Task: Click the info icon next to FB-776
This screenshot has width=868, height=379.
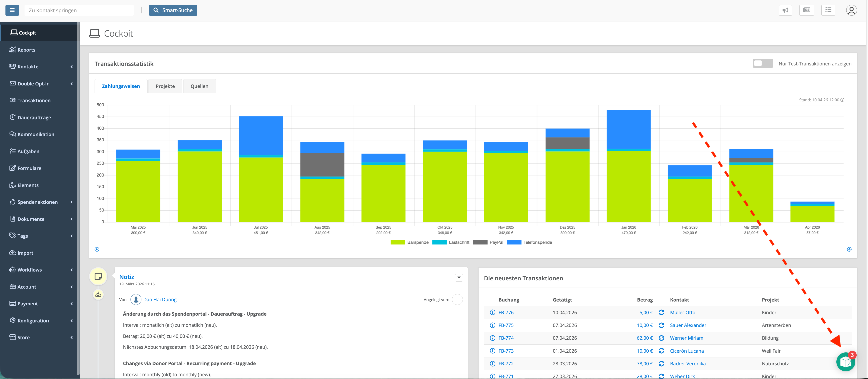Action: [492, 312]
